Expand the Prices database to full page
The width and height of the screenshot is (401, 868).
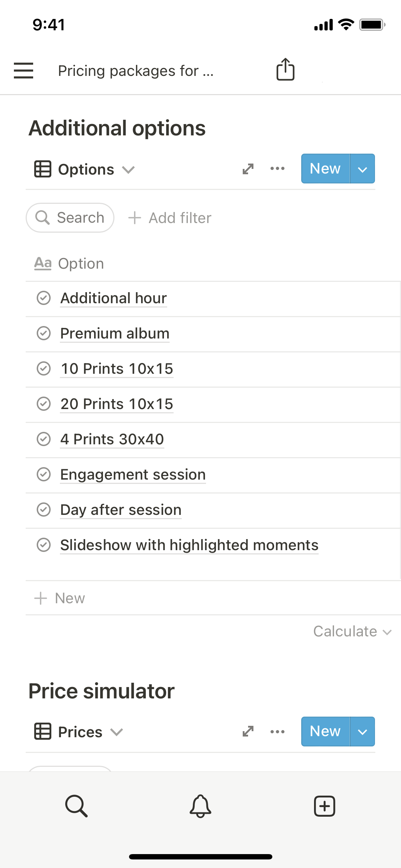pyautogui.click(x=248, y=732)
